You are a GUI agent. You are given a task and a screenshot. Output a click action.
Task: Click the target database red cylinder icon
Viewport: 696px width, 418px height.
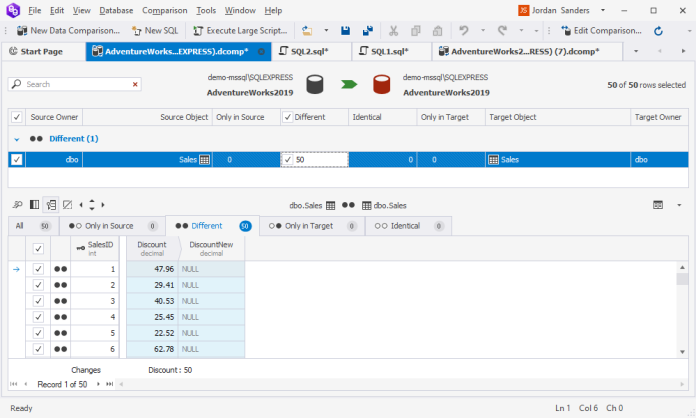tap(381, 84)
